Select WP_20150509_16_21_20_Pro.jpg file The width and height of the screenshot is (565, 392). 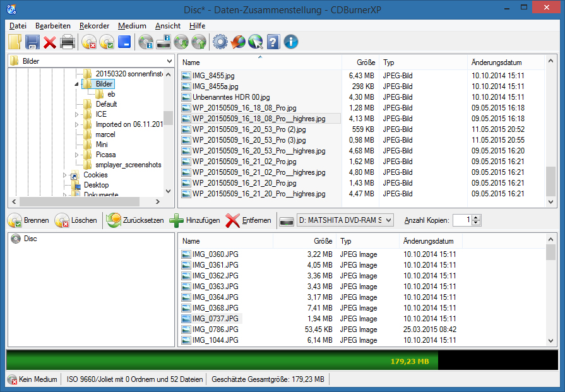(x=244, y=183)
